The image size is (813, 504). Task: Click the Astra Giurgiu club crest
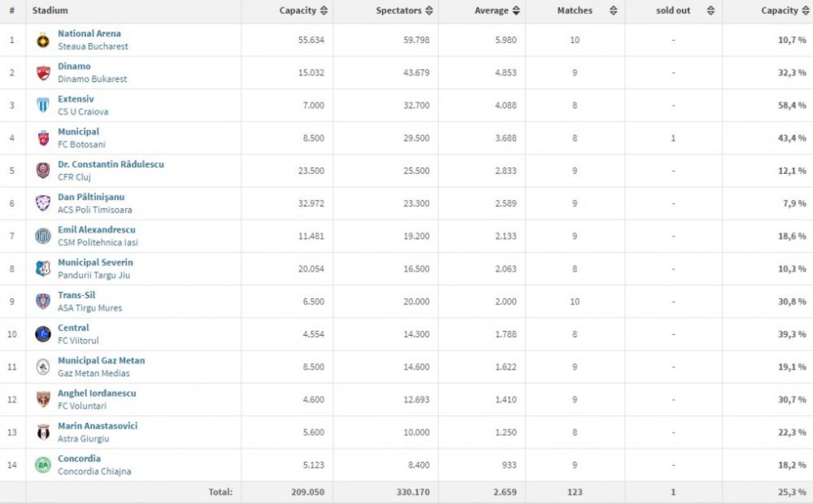[43, 432]
